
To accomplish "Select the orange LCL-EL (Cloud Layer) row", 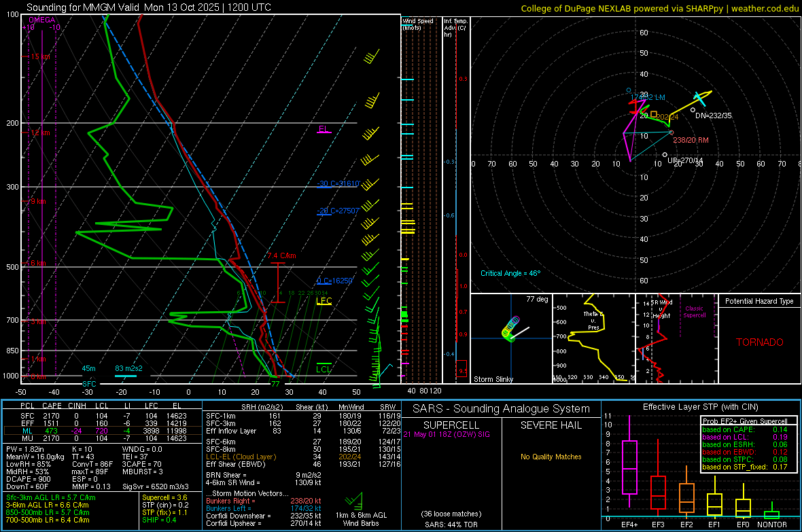I will tap(303, 457).
